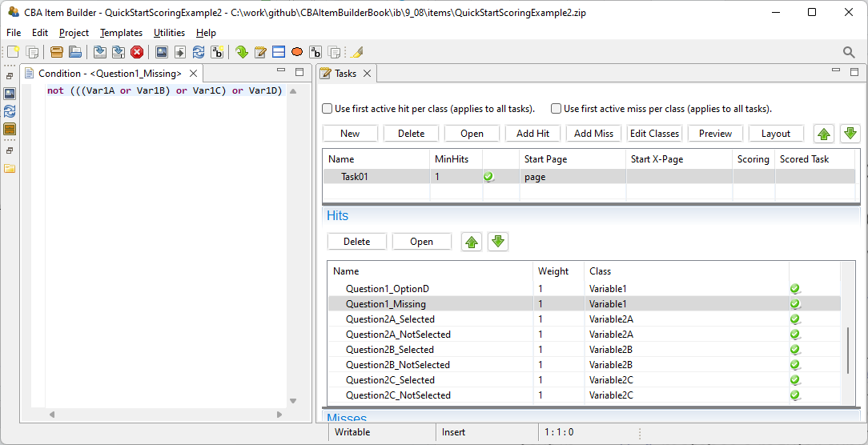The image size is (868, 445).
Task: Select the Question2A_Selected hit row
Action: (x=389, y=319)
